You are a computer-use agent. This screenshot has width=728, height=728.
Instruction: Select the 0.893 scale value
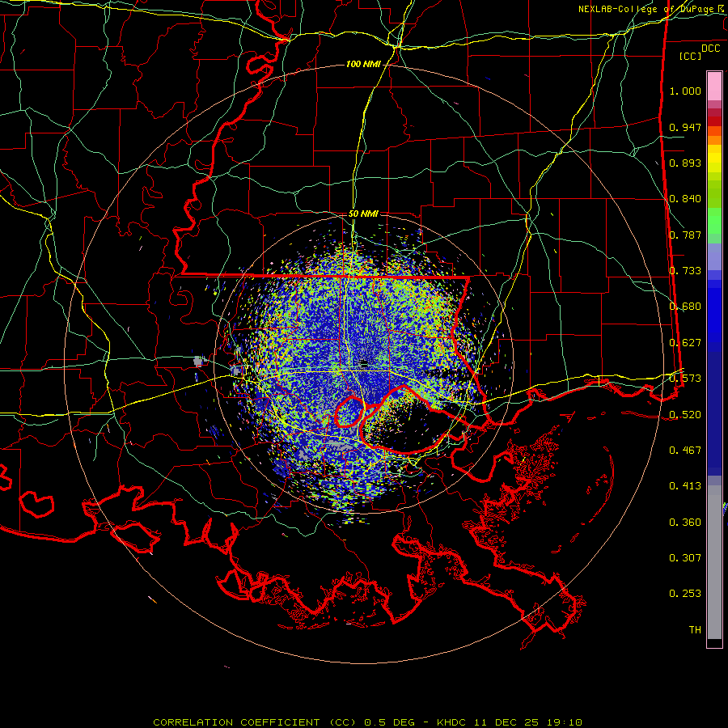pos(685,163)
